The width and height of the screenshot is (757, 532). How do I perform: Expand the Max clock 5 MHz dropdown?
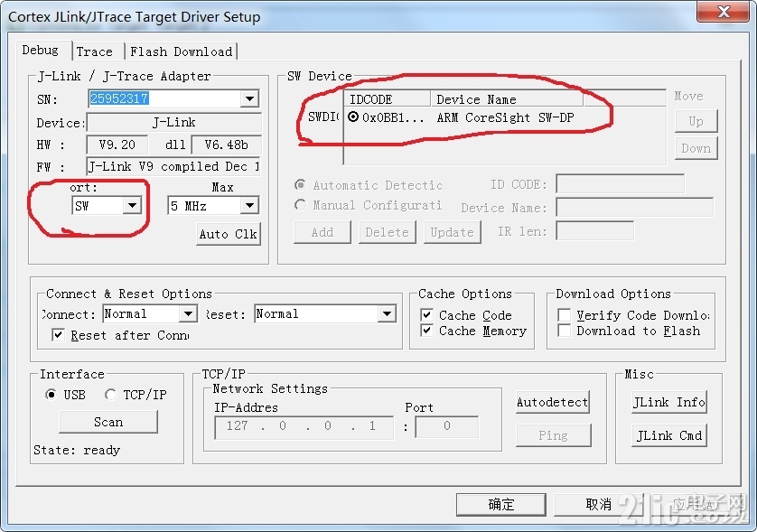tap(249, 206)
